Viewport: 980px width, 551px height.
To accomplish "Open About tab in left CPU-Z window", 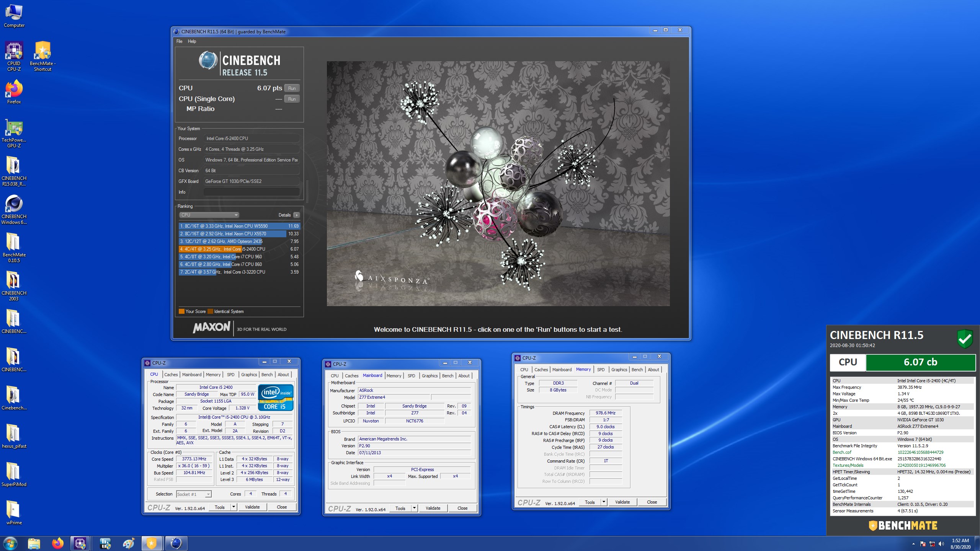I will click(283, 375).
